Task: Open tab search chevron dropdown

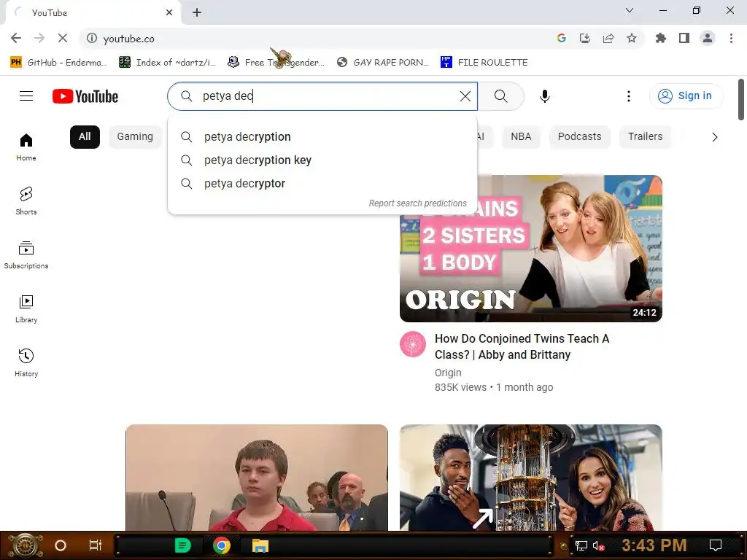Action: (629, 10)
